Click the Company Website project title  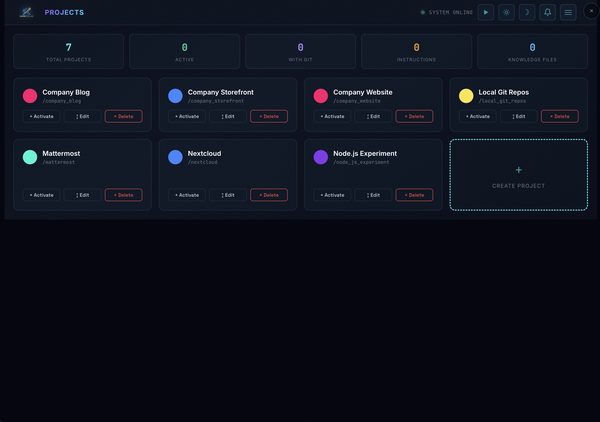tap(363, 92)
